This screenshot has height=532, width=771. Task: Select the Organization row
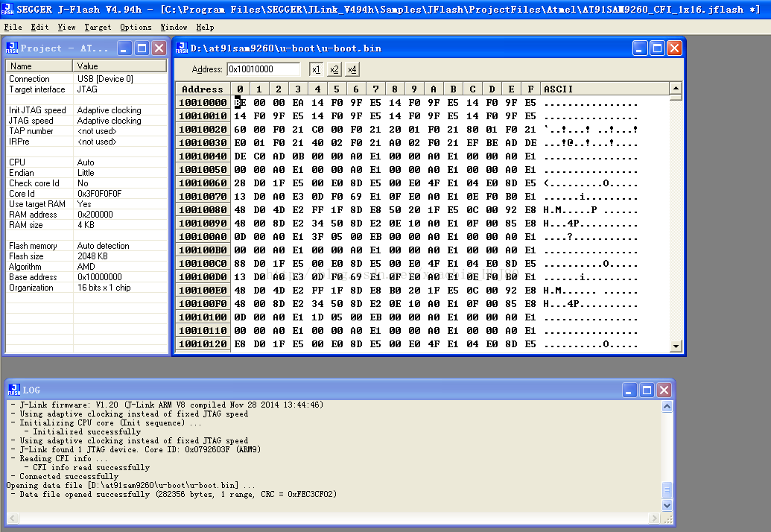coord(87,287)
